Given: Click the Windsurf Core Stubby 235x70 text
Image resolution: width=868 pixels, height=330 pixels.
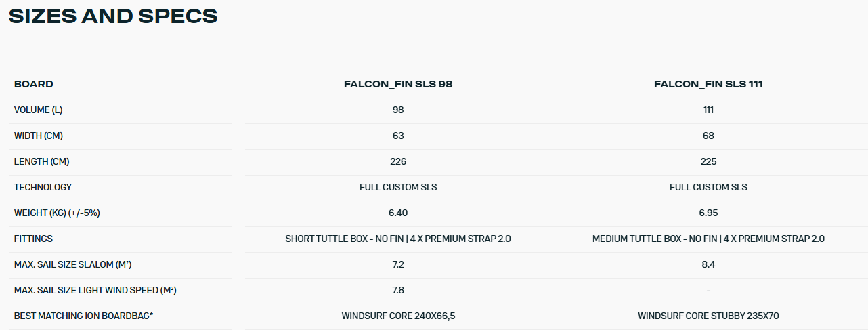Looking at the screenshot, I should tap(708, 316).
